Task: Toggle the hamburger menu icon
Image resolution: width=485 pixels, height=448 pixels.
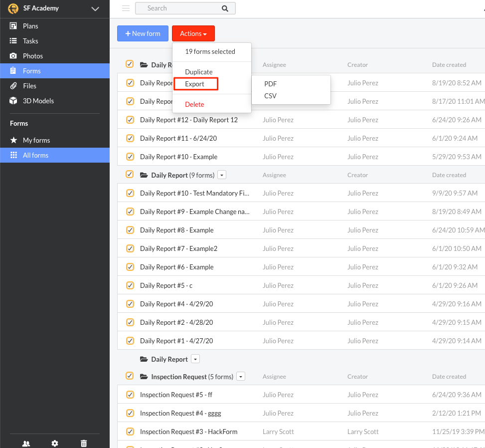Action: [x=126, y=8]
